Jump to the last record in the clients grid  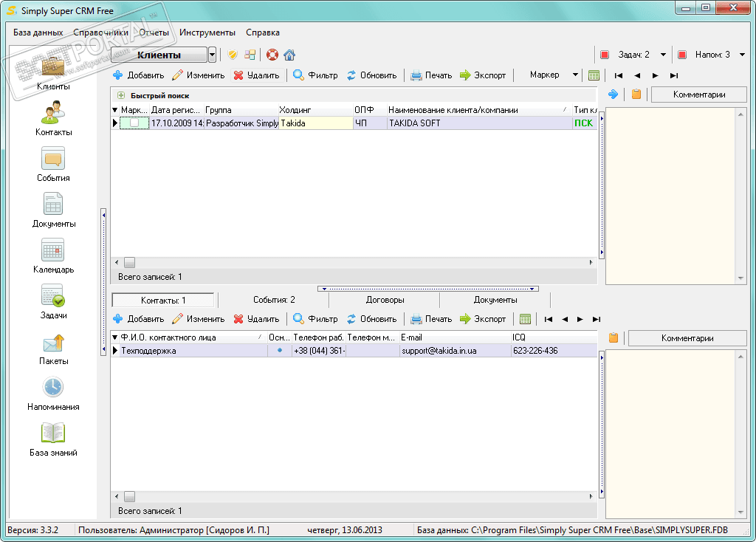[674, 75]
